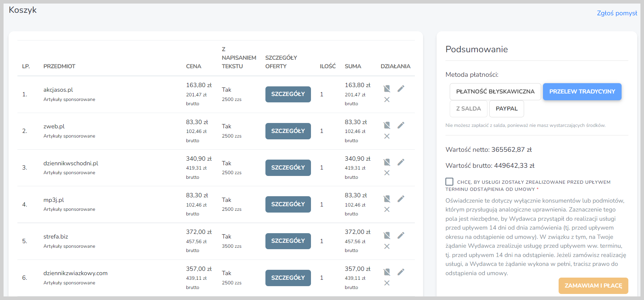Viewport: 644px width, 300px height.
Task: Edit the zweb.pl cart item
Action: coord(401,125)
